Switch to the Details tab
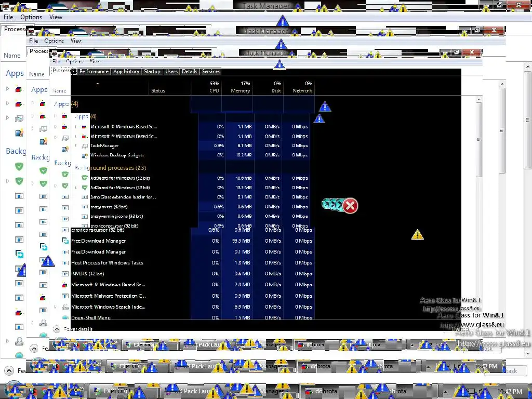The image size is (532, 399). (189, 71)
